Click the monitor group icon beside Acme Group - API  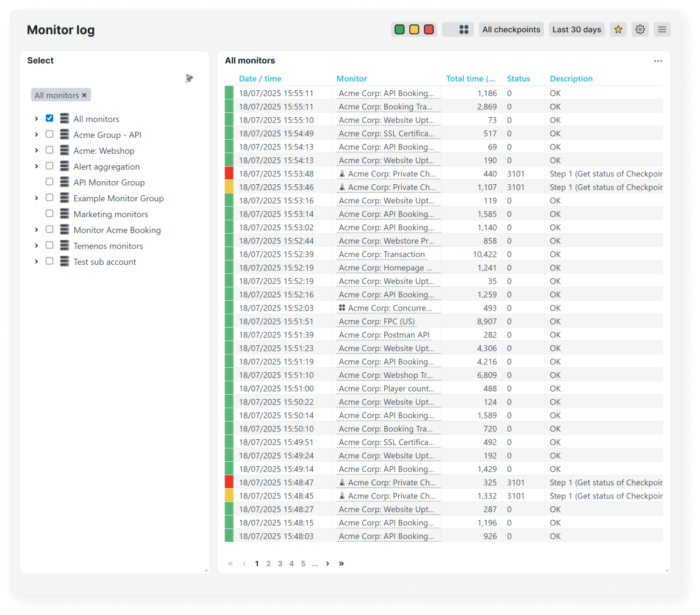coord(65,134)
